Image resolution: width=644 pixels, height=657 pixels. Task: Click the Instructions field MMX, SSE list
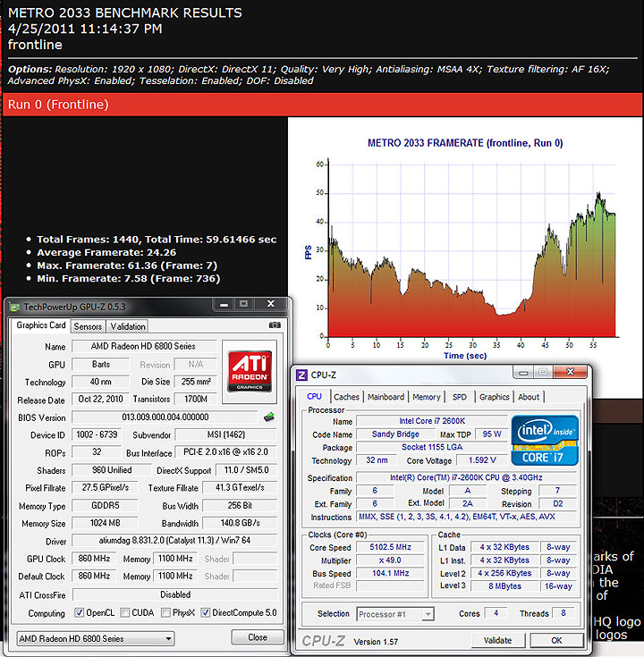[466, 517]
